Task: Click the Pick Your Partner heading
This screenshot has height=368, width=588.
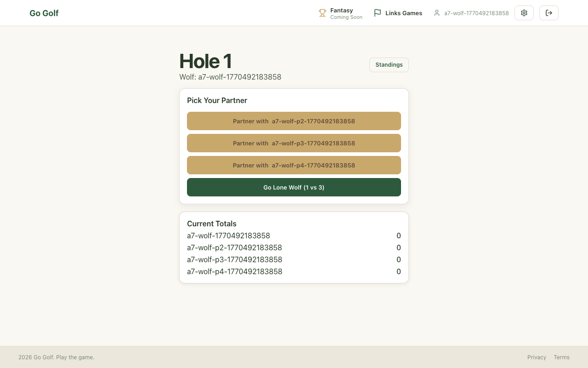Action: pyautogui.click(x=217, y=100)
